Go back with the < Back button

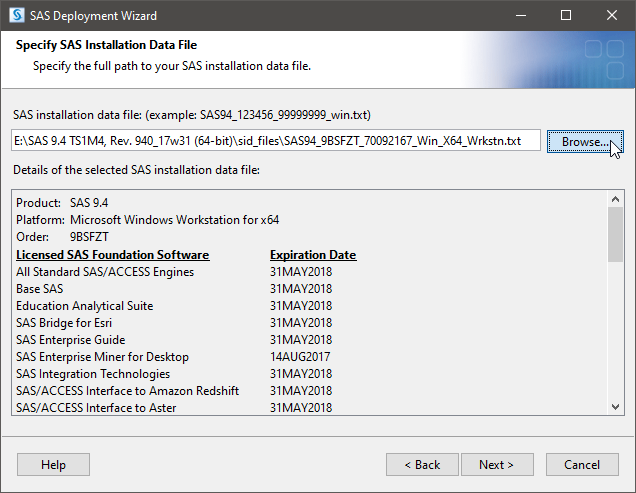click(x=422, y=465)
